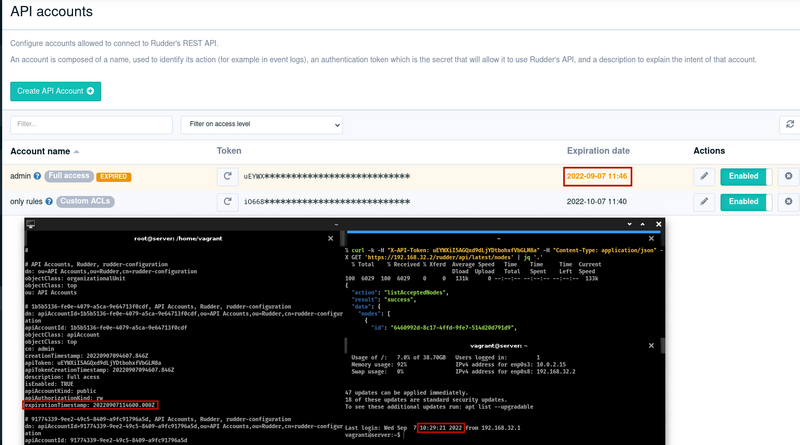Close the terminal window

point(659,224)
